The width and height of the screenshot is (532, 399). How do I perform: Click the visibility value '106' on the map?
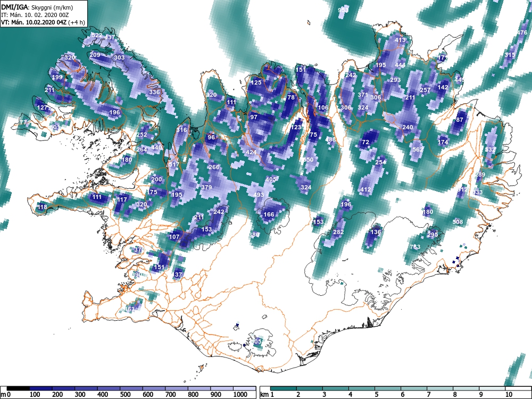coord(323,107)
